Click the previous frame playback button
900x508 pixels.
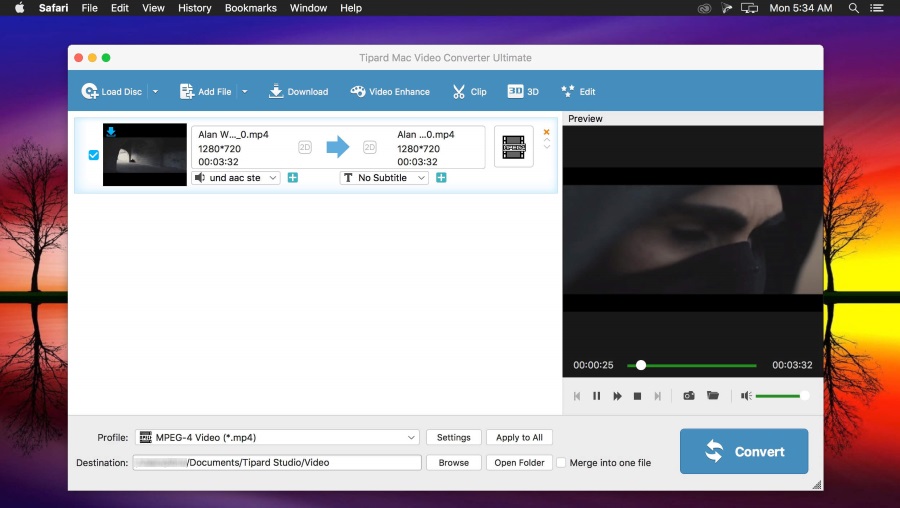click(577, 396)
